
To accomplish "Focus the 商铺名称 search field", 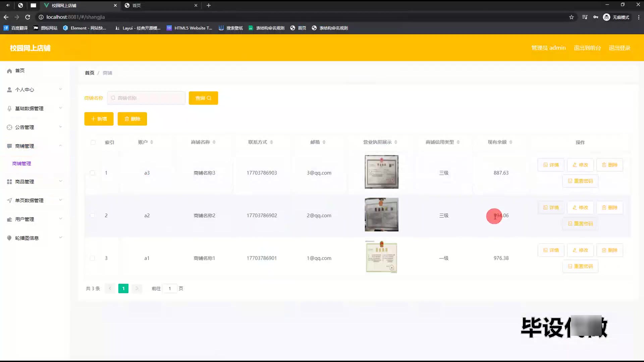I will pos(146,98).
